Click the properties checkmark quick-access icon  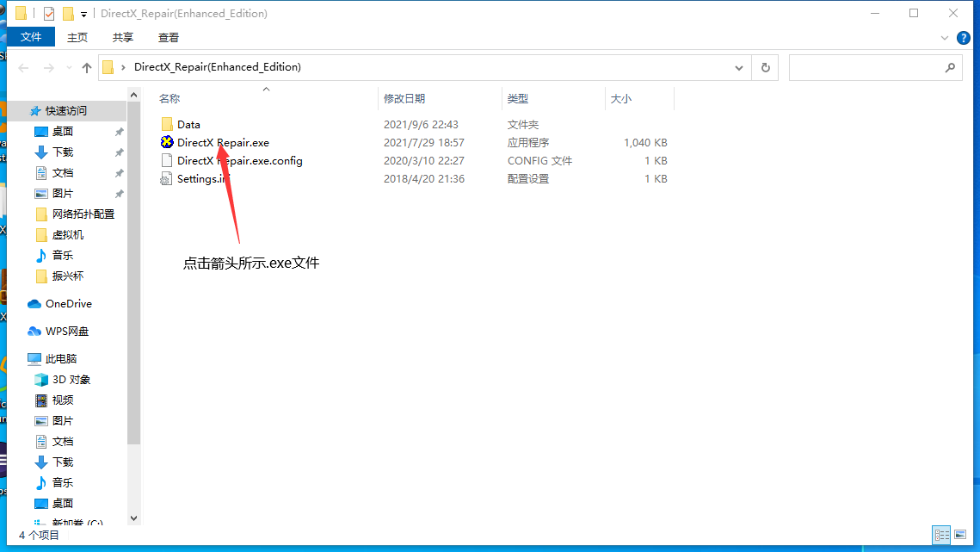pos(49,13)
